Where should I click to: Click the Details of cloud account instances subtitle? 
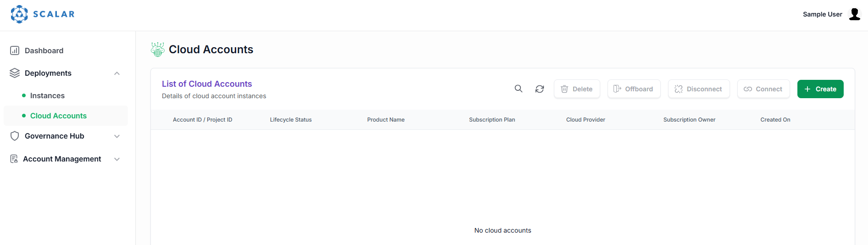[214, 96]
